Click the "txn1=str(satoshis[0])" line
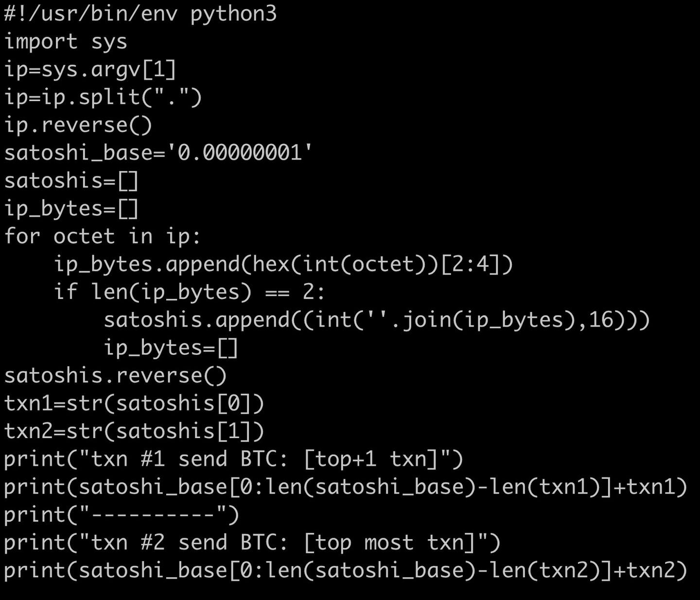700x600 pixels. (134, 403)
